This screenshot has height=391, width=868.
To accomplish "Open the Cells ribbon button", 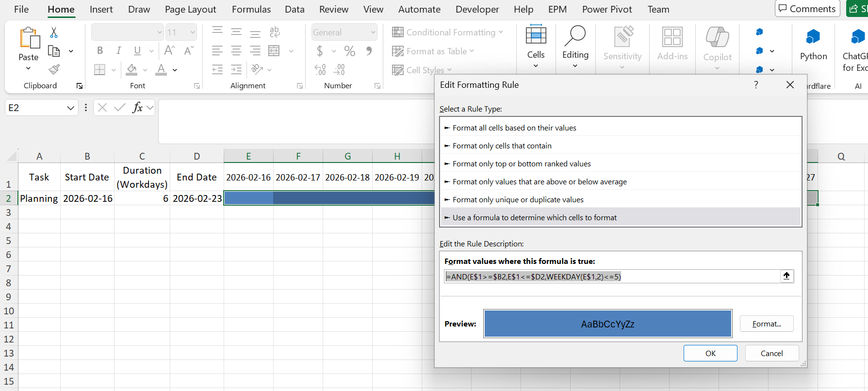I will 536,47.
